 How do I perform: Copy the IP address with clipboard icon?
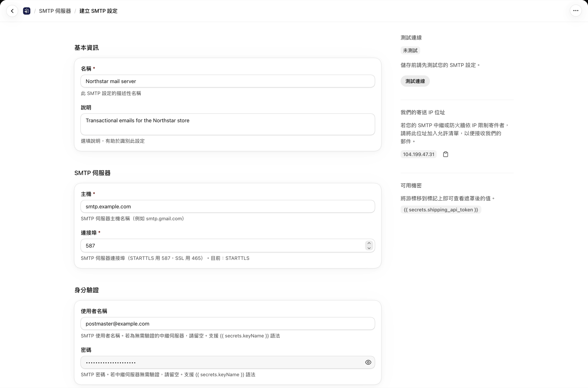click(446, 154)
